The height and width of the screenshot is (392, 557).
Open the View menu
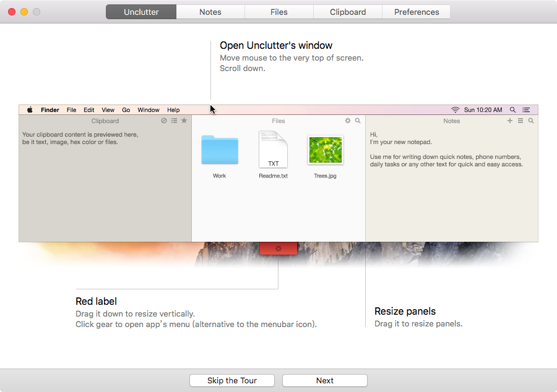click(108, 110)
